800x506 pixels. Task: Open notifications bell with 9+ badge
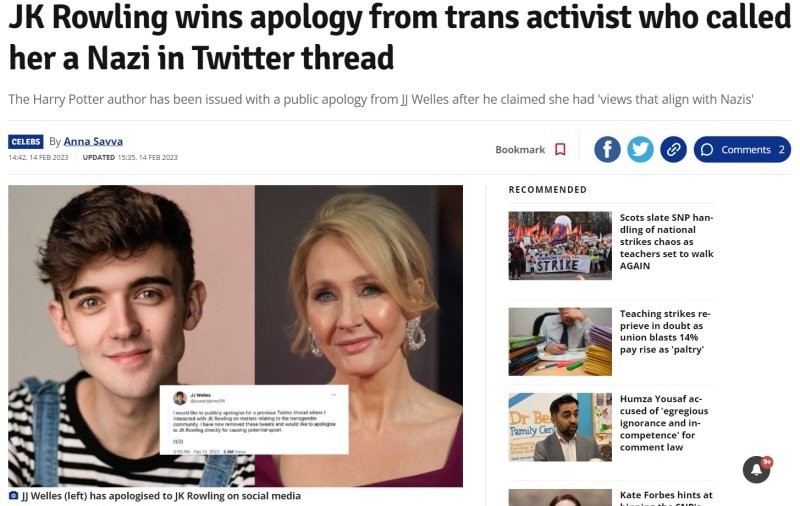(757, 469)
